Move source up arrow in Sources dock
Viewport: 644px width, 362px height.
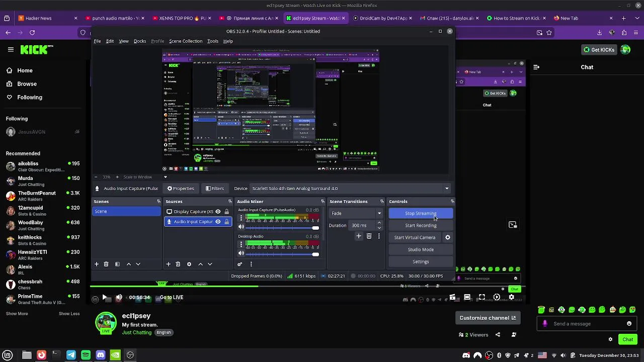click(201, 264)
